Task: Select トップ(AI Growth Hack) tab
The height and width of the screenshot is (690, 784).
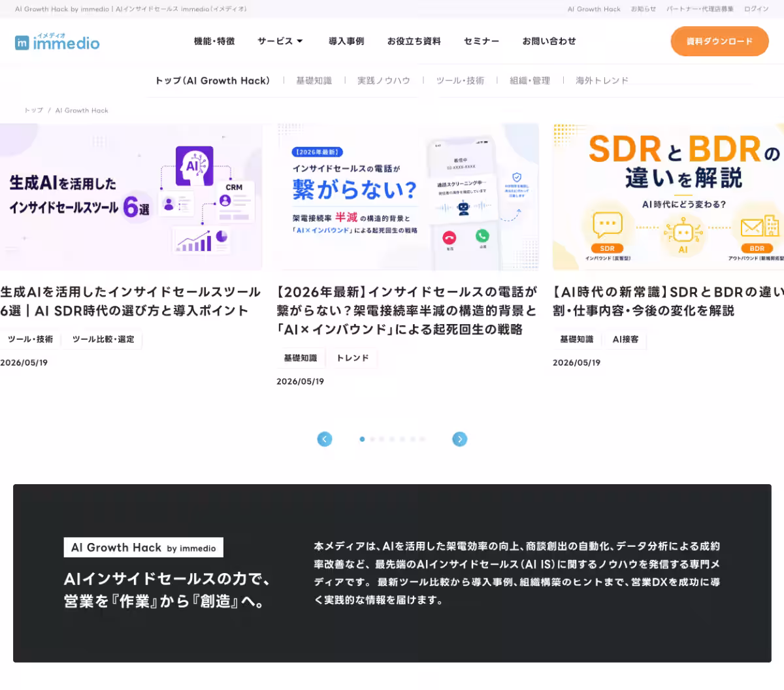Action: click(x=212, y=80)
